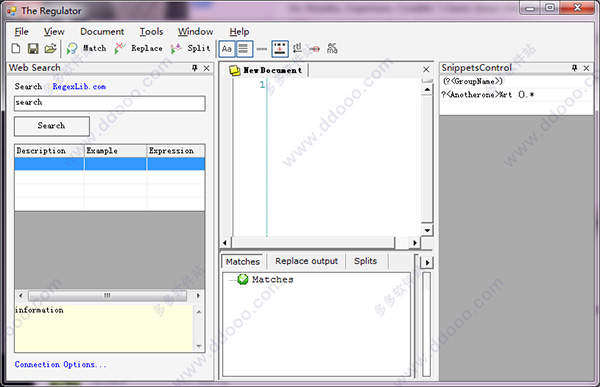600x387 pixels.
Task: Run Match on the regular expression
Action: tap(86, 49)
